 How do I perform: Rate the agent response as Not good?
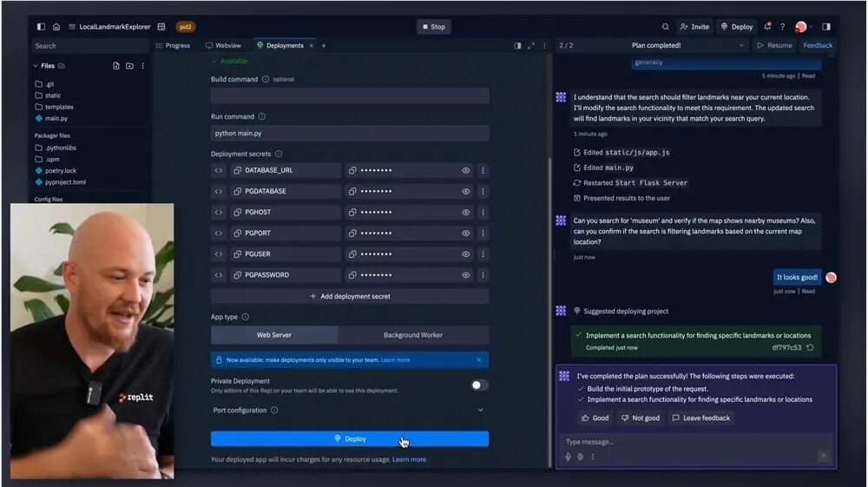[641, 418]
